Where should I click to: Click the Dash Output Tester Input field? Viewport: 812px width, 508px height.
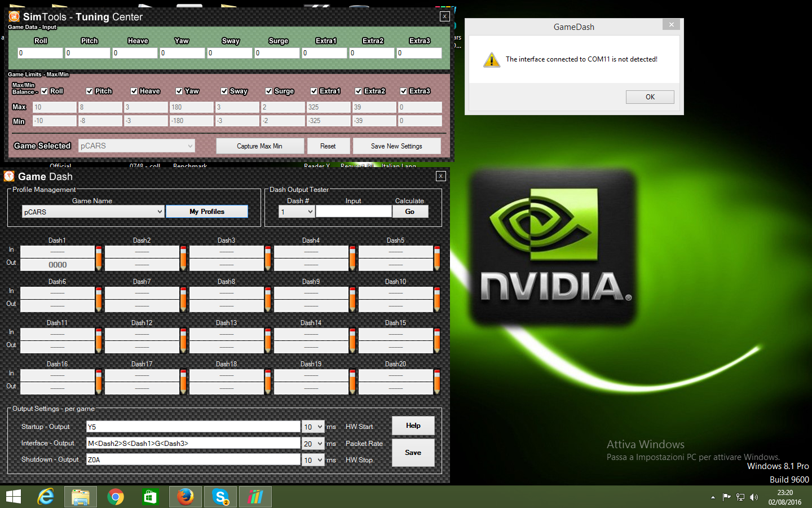point(354,212)
